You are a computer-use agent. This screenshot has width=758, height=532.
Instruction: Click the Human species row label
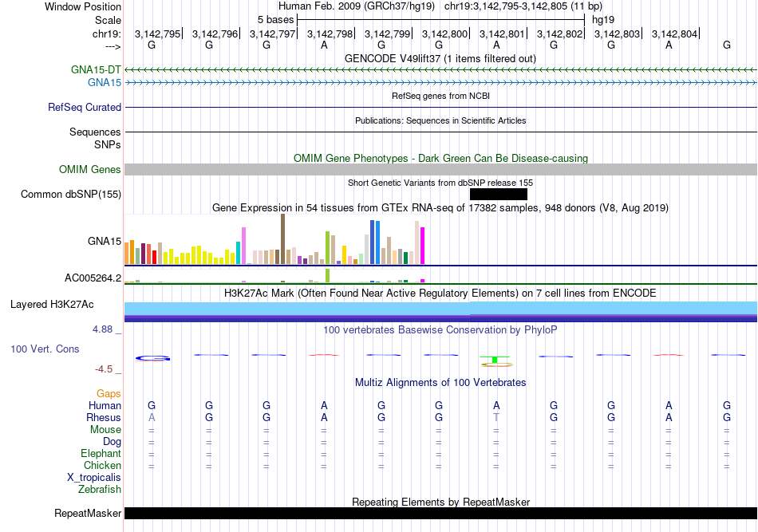105,405
